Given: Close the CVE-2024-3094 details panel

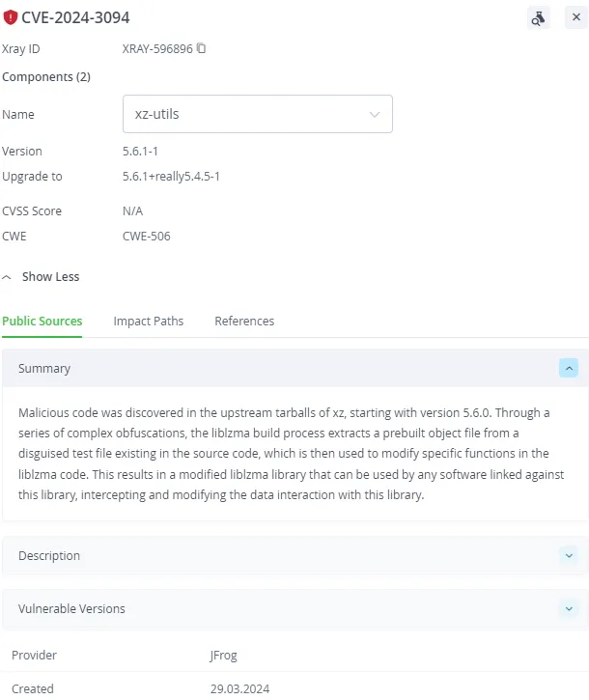Looking at the screenshot, I should pos(576,17).
